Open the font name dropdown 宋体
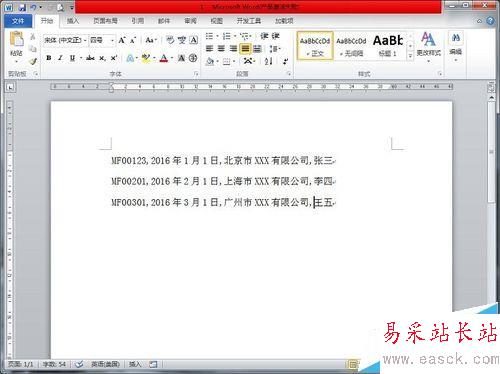The height and width of the screenshot is (374, 500). pos(85,40)
